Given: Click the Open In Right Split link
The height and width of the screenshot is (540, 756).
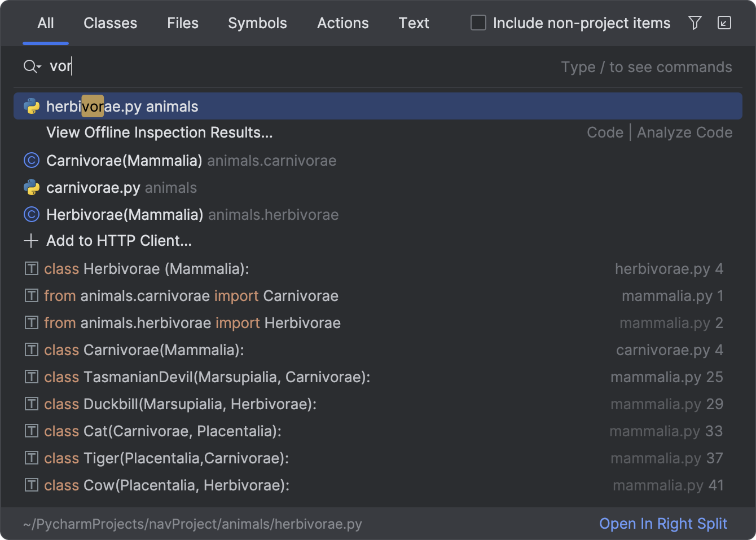Looking at the screenshot, I should point(663,524).
